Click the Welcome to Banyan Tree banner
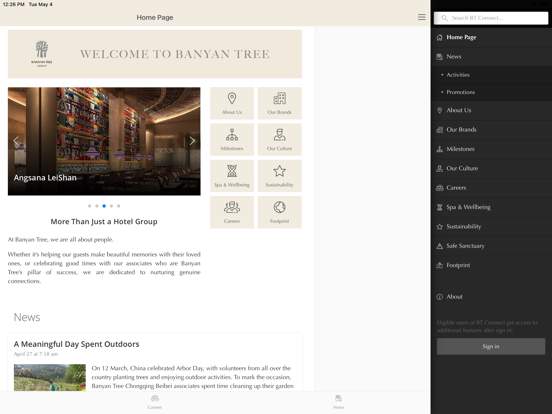Screen dimensions: 552x414 click(155, 54)
